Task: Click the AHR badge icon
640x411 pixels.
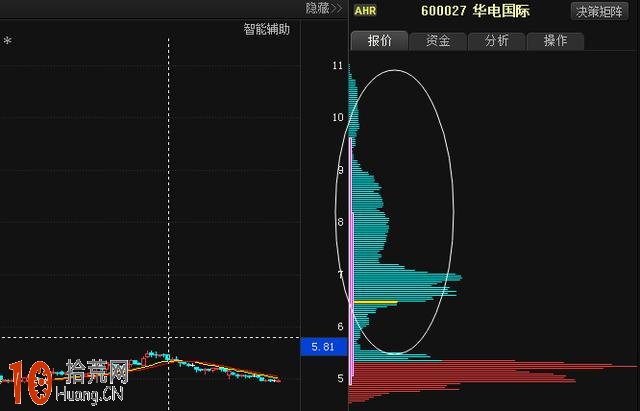Action: pos(365,11)
